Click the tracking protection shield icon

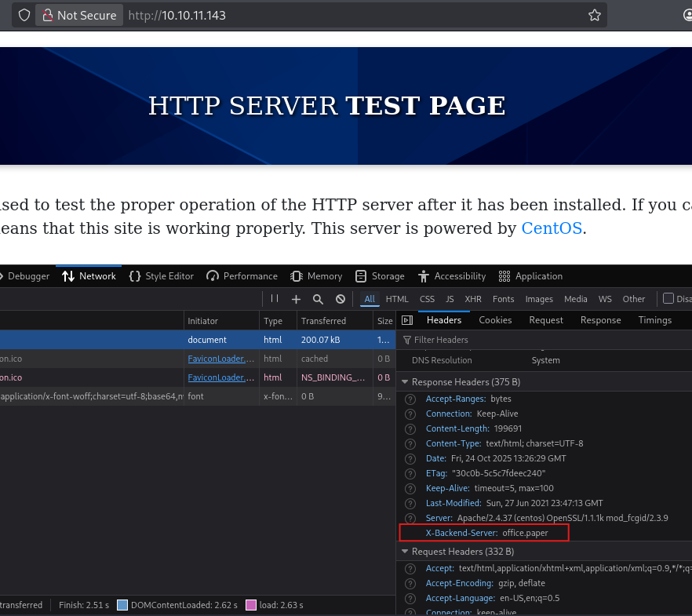pos(24,15)
